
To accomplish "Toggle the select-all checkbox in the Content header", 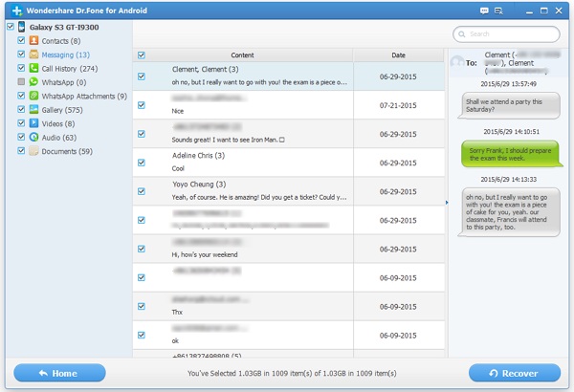I will click(142, 55).
